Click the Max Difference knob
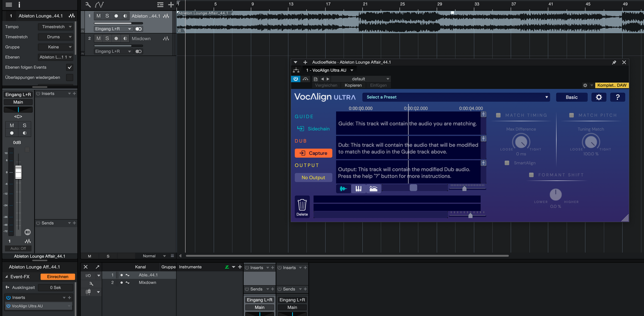Viewport: 644px width, 316px height. [x=521, y=143]
